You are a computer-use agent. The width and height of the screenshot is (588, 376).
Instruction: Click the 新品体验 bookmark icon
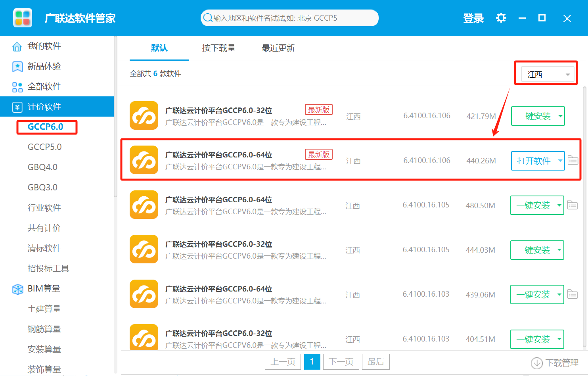click(17, 67)
